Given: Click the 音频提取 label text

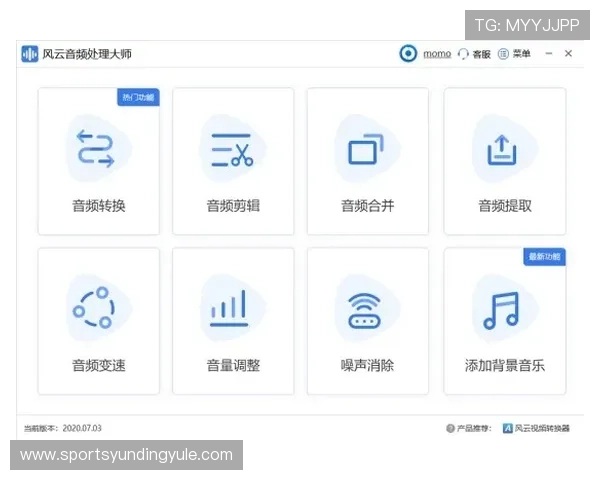Looking at the screenshot, I should click(505, 206).
